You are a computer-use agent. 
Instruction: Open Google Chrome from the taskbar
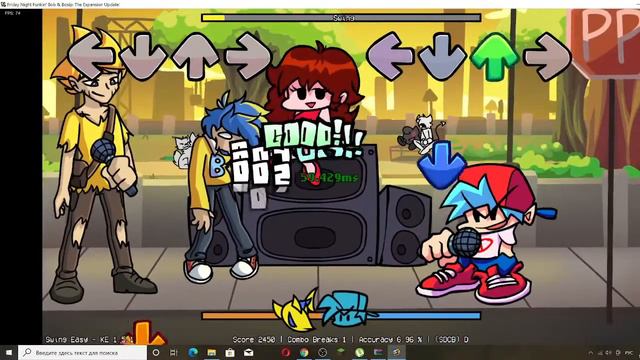(x=304, y=352)
